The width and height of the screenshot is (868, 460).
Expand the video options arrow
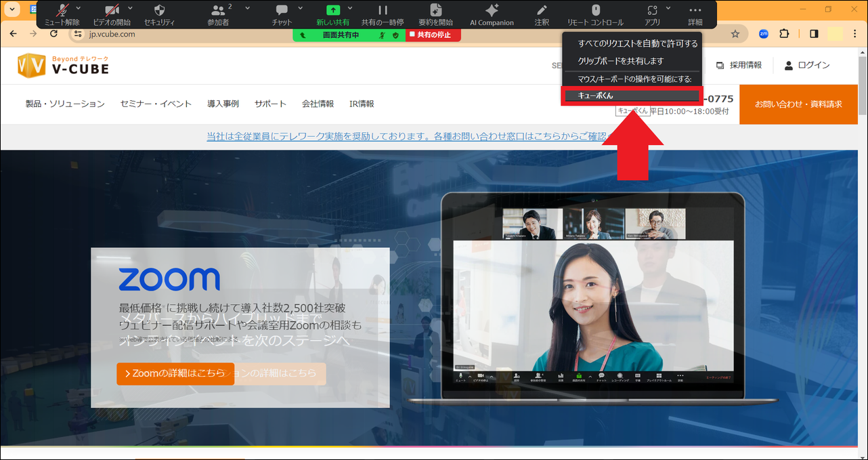(x=129, y=8)
